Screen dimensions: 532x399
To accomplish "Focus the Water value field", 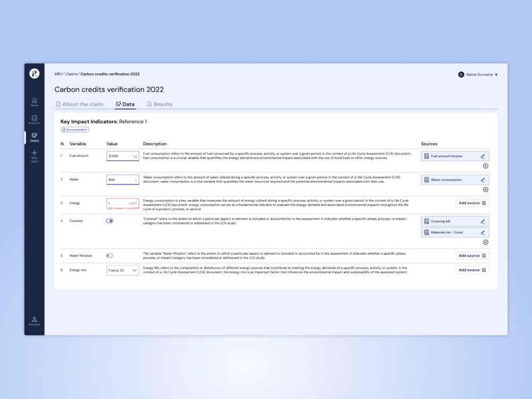I will (122, 180).
